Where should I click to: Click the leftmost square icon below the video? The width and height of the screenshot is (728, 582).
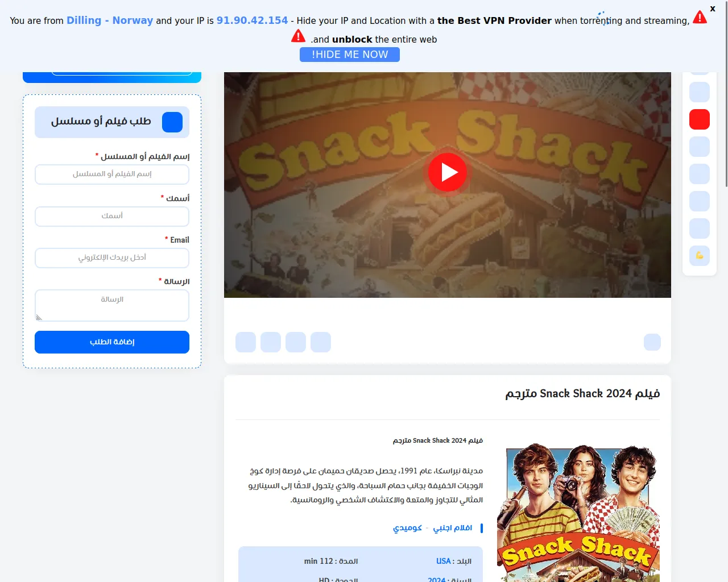246,342
